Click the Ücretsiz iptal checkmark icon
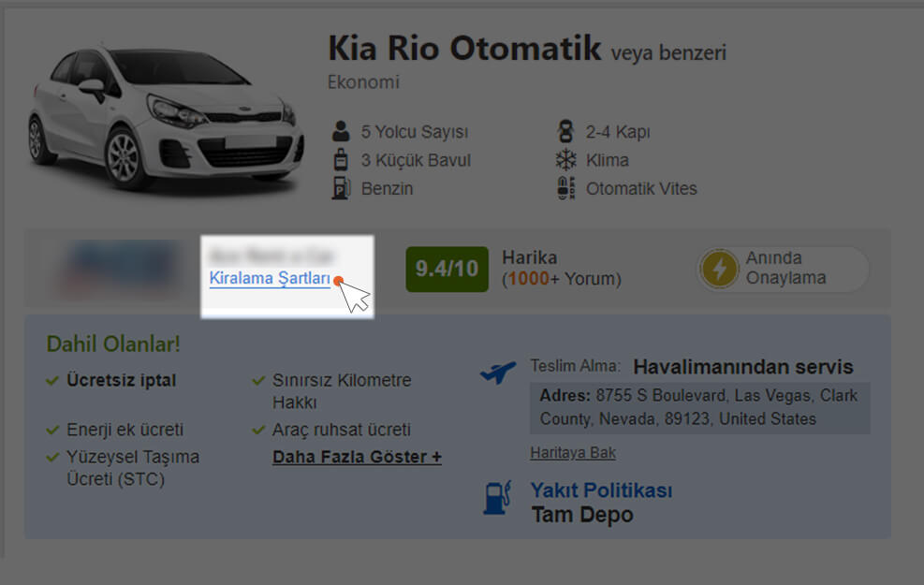Viewport: 924px width, 585px height. (x=52, y=381)
